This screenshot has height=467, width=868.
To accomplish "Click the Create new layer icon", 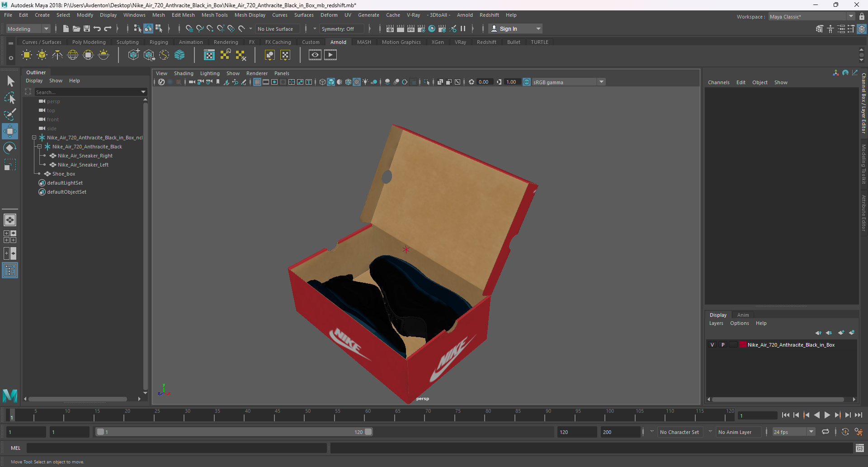I will coord(841,333).
